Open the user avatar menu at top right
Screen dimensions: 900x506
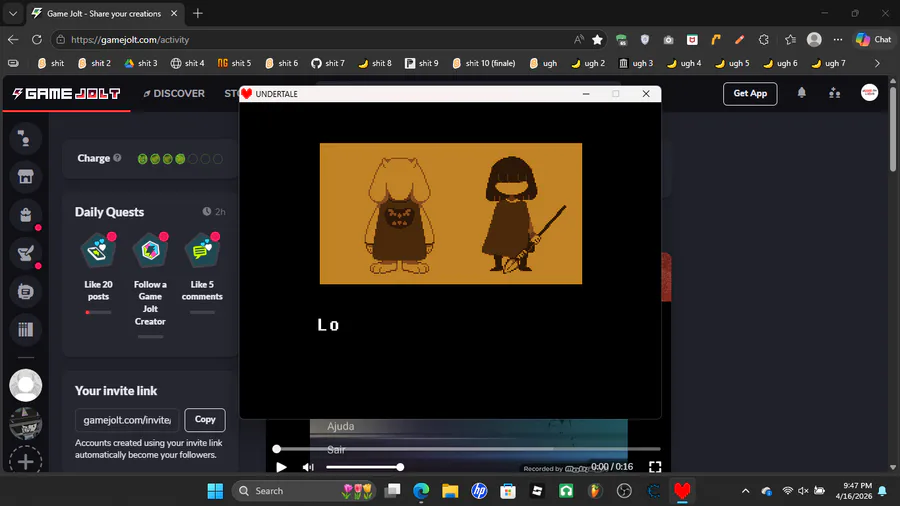(869, 93)
